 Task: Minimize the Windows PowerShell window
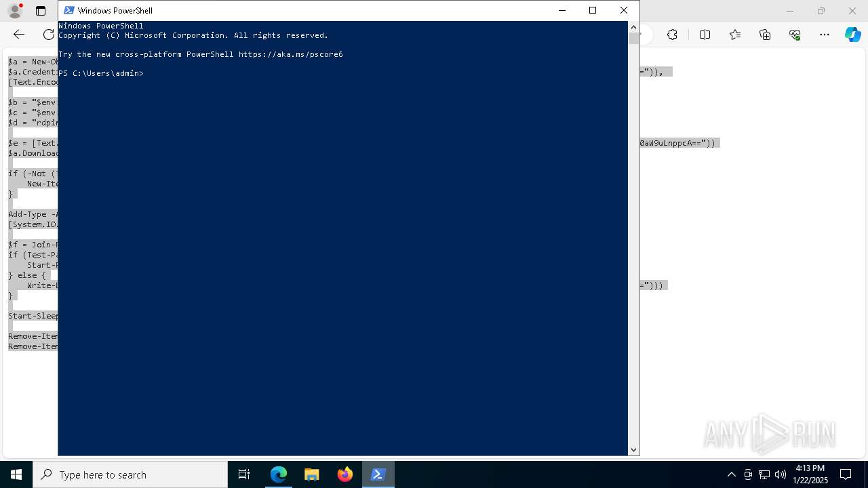click(x=562, y=10)
